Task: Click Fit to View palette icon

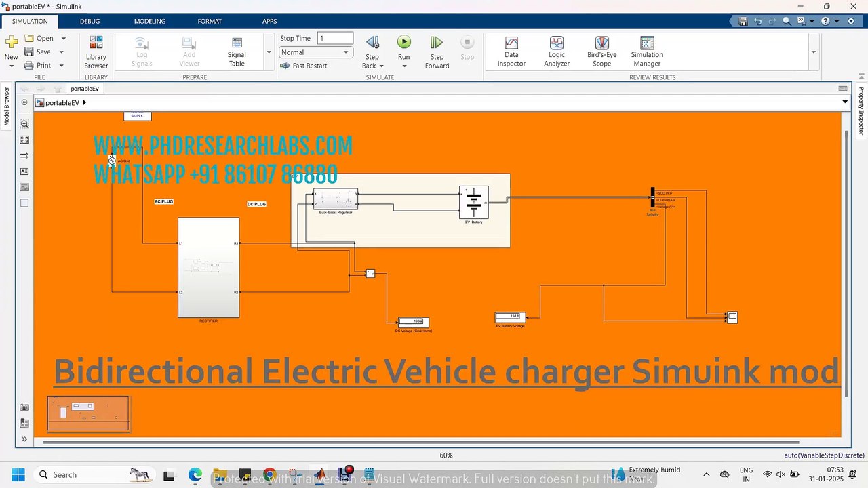Action: (24, 140)
